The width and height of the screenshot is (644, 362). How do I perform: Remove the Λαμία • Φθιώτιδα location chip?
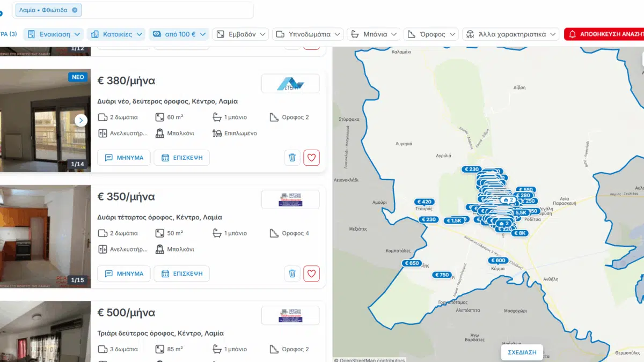click(x=75, y=10)
